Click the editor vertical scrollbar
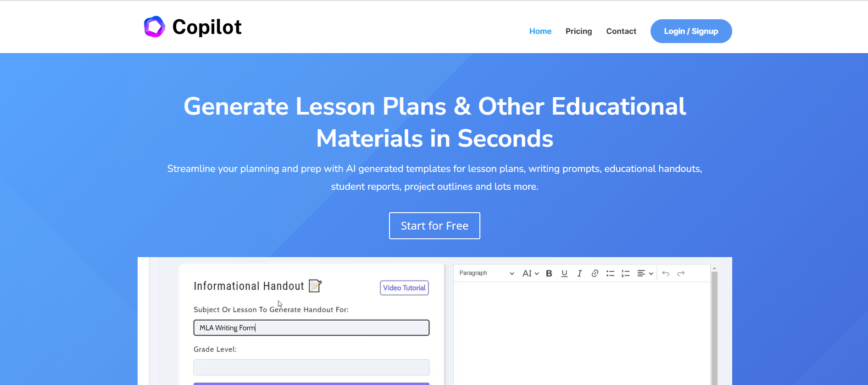The width and height of the screenshot is (868, 385). 714,328
